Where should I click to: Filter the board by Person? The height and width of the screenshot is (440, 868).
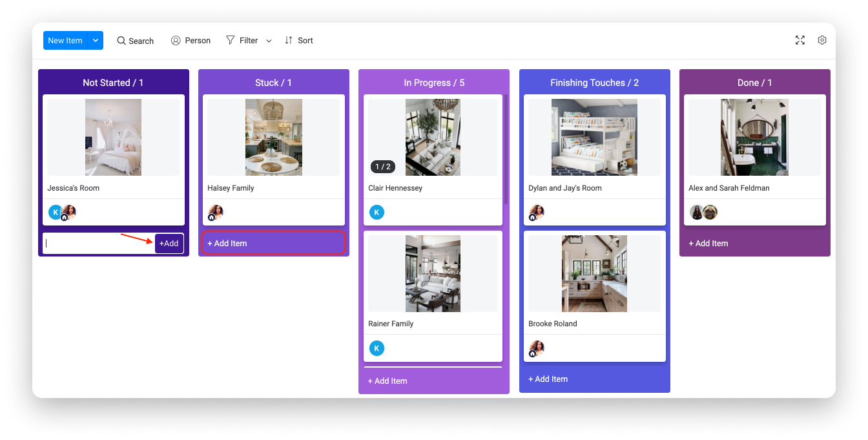(x=191, y=41)
